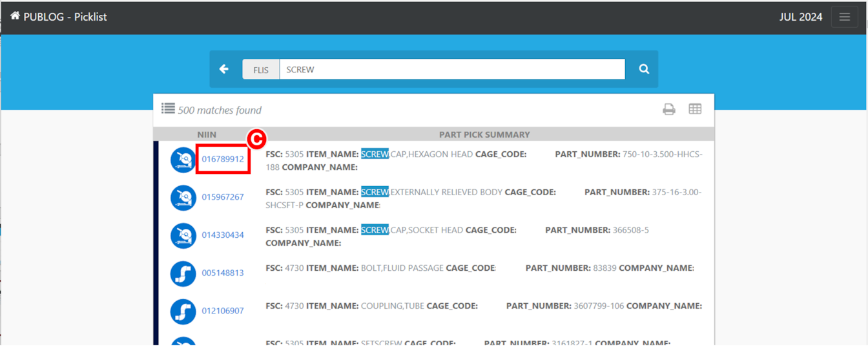
Task: Click part number 3607799-106
Action: pos(599,306)
